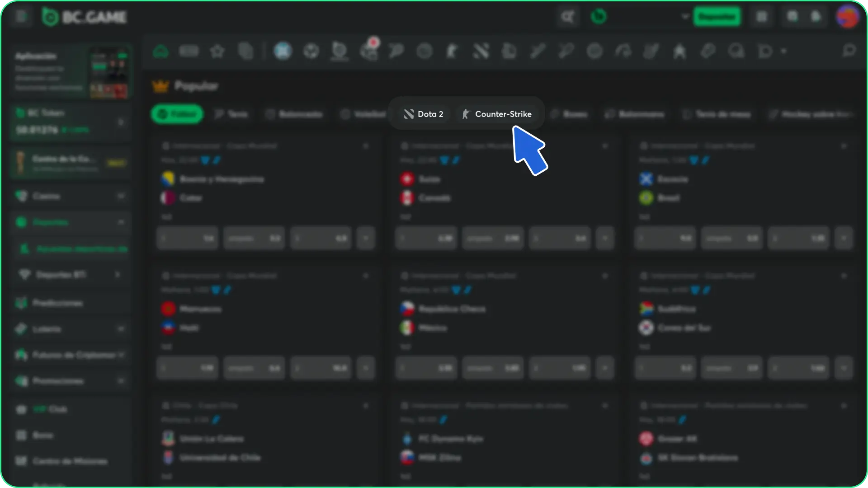The height and width of the screenshot is (488, 868).
Task: Open the Sudáfrica team name
Action: [x=677, y=309]
